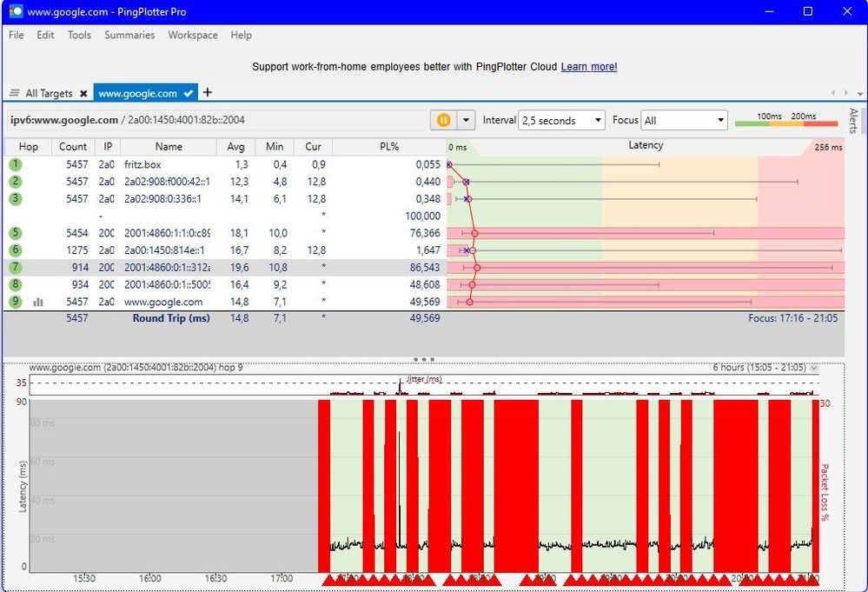Image resolution: width=868 pixels, height=592 pixels.
Task: Sort by the Hop column header
Action: pyautogui.click(x=28, y=147)
